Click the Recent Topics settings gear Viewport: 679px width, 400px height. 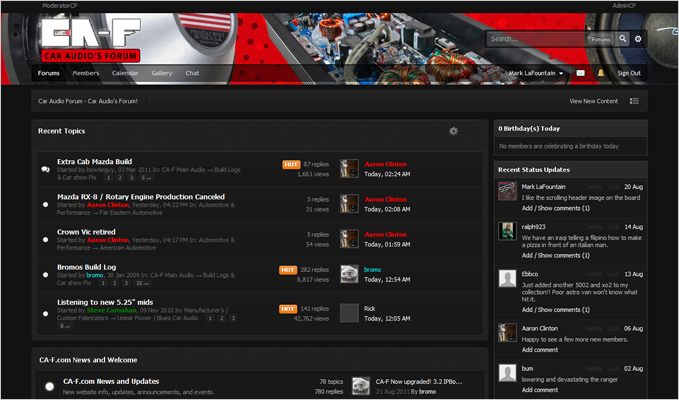click(x=453, y=131)
